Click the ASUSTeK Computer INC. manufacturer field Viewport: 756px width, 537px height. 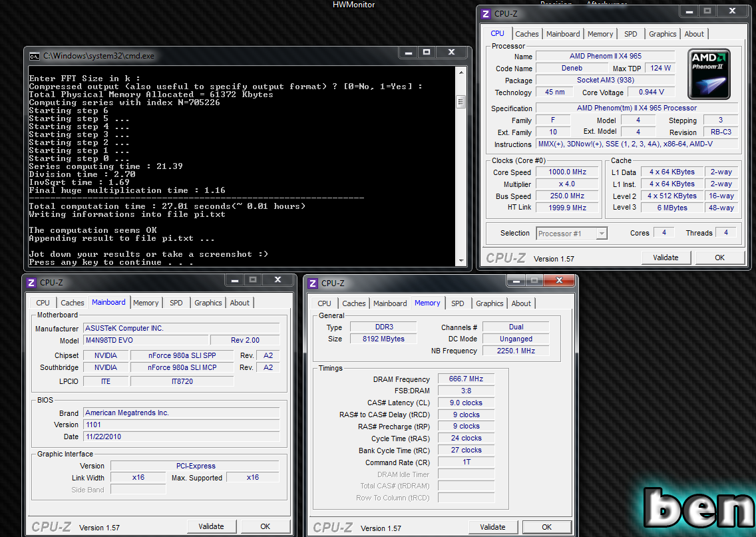pos(181,328)
